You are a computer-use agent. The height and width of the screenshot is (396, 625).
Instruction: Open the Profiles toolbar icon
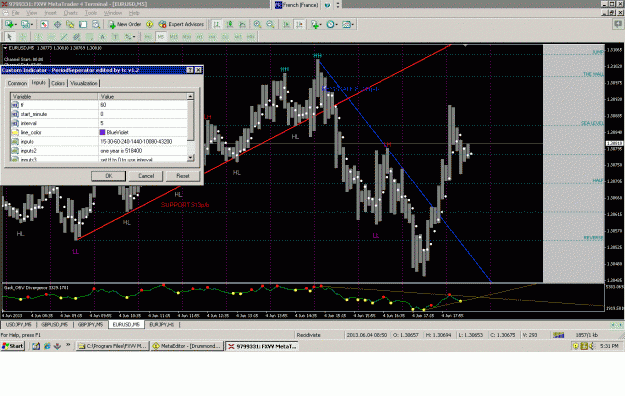click(27, 24)
